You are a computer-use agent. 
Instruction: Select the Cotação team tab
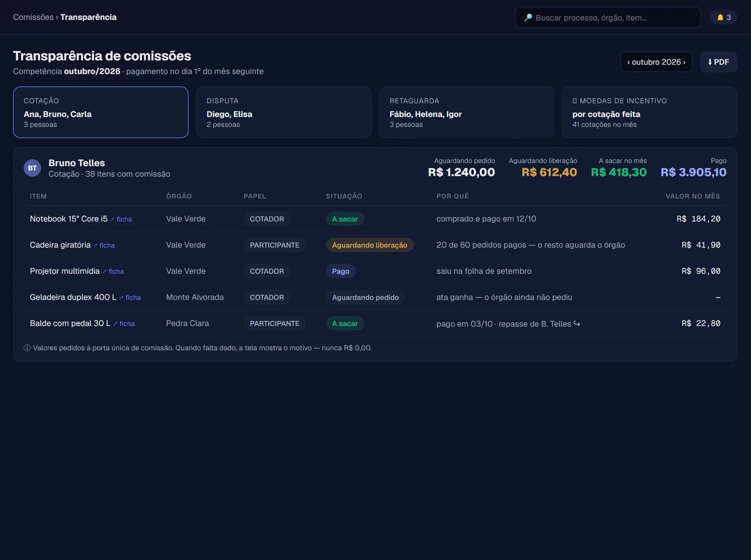coord(101,112)
